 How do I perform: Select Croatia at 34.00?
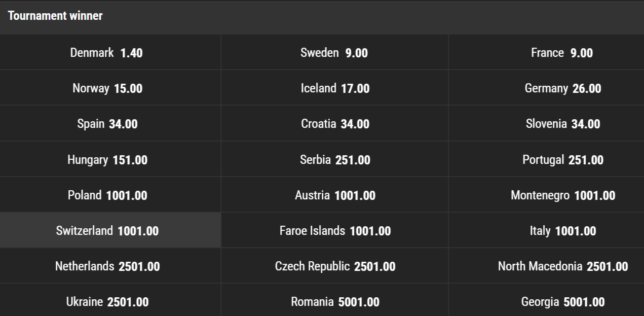334,124
